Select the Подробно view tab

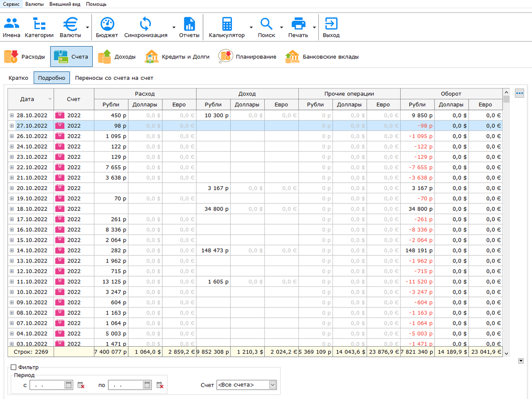click(51, 78)
